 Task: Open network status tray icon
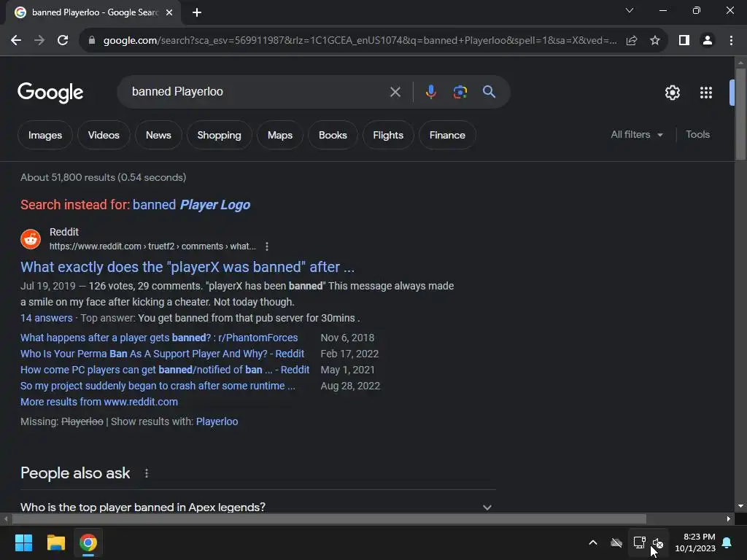coord(639,542)
